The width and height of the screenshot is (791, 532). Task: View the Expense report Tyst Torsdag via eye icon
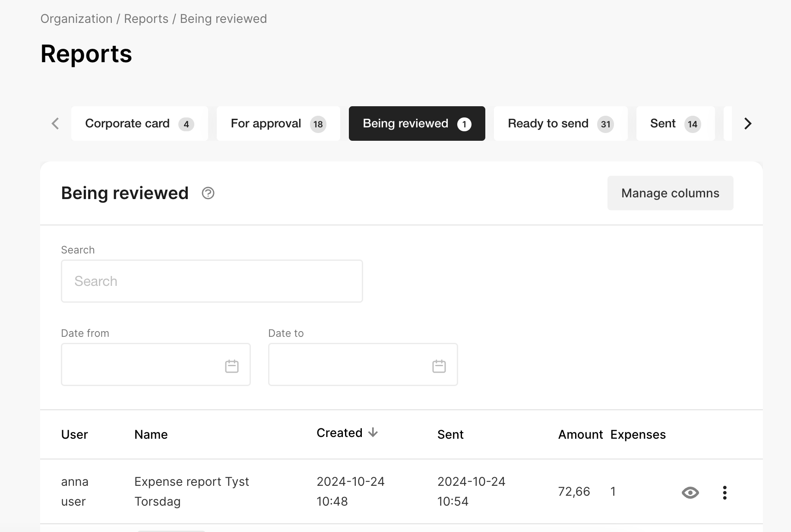coord(690,492)
